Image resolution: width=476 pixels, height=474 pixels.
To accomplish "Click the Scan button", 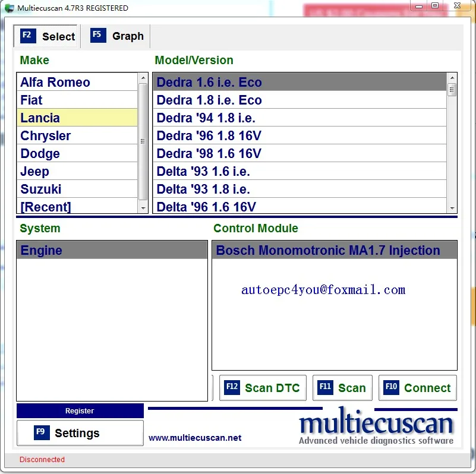I will pyautogui.click(x=342, y=387).
